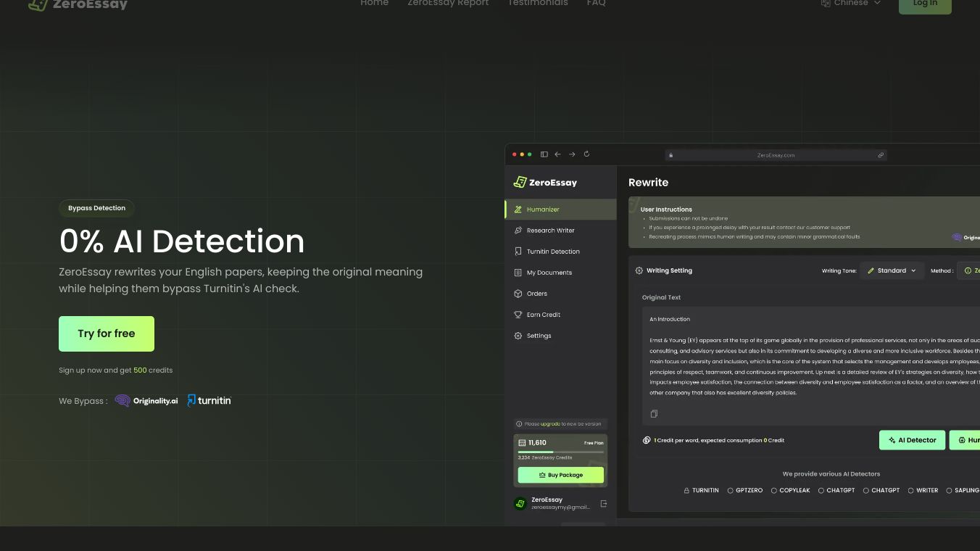The height and width of the screenshot is (551, 980).
Task: Open Turnitin Detection via its sidebar icon
Action: coord(518,252)
